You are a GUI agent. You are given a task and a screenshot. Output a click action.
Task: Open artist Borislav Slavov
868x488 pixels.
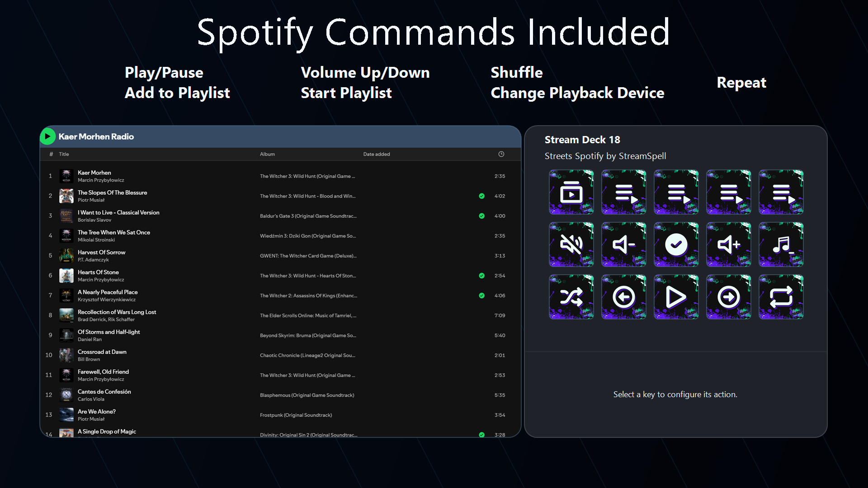tap(94, 220)
